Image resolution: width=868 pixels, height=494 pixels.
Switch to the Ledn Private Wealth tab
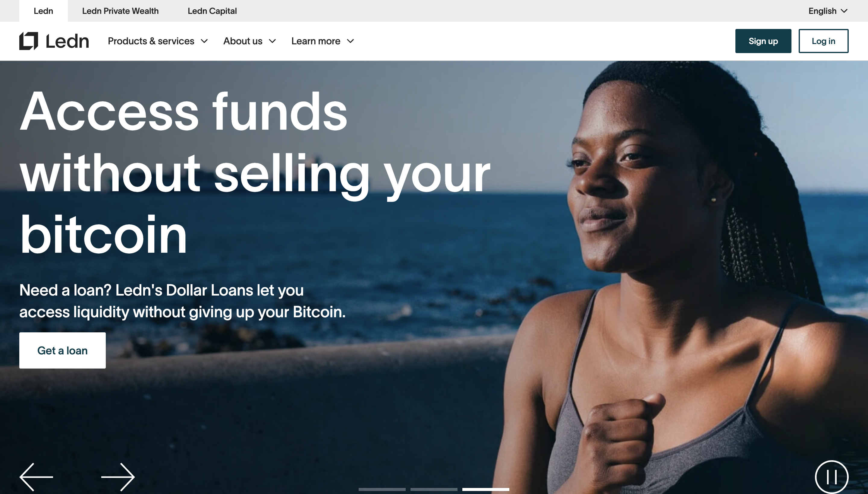pyautogui.click(x=120, y=11)
